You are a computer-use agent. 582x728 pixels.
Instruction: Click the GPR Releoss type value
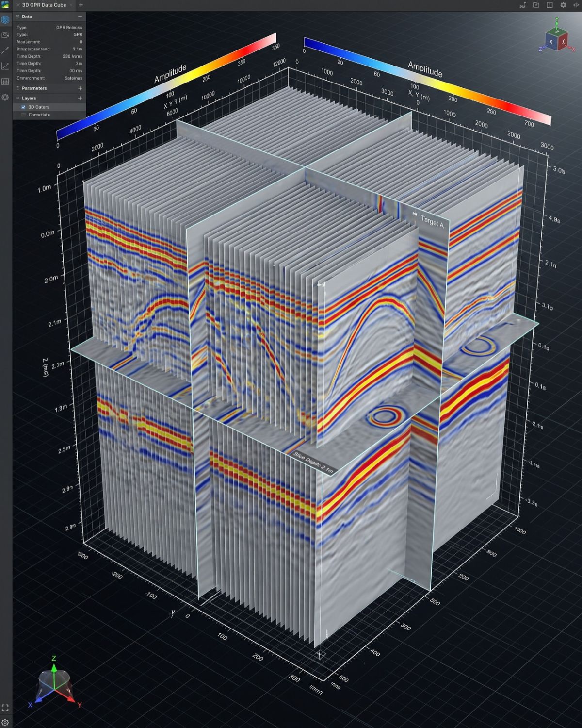69,28
